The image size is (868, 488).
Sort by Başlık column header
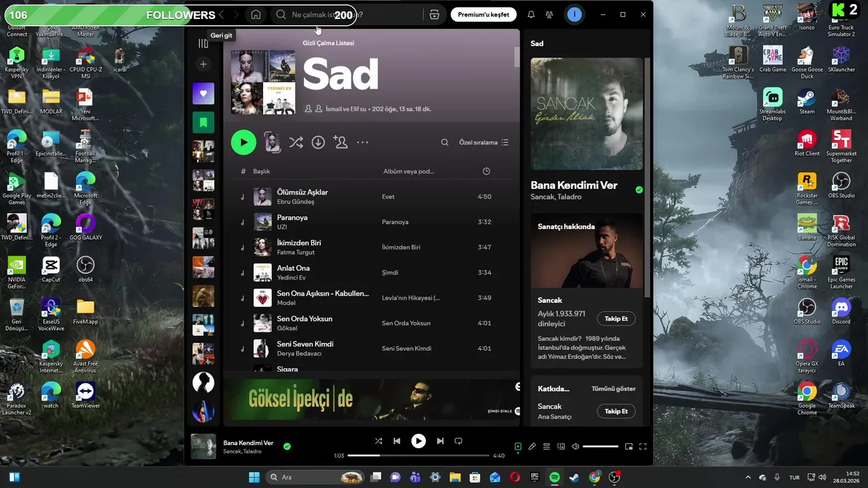coord(262,171)
